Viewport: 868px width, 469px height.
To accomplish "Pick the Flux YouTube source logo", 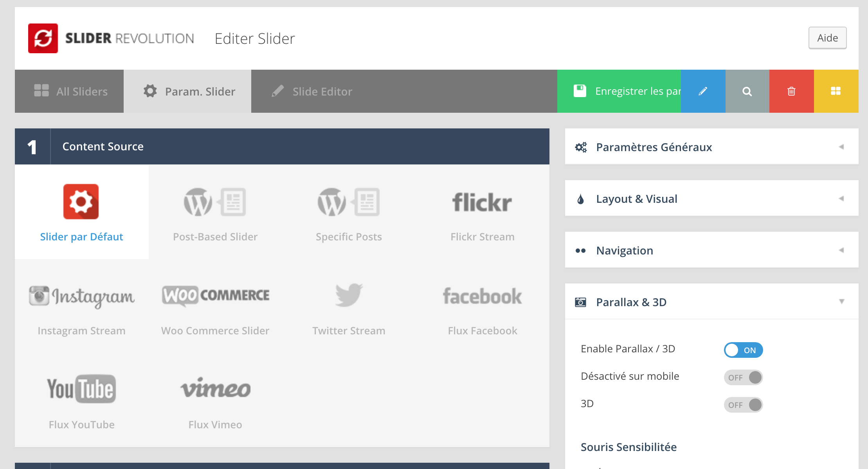I will [x=81, y=389].
